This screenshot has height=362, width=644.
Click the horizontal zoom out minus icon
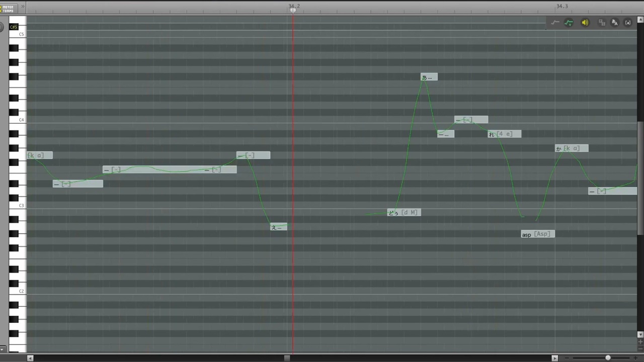567,358
